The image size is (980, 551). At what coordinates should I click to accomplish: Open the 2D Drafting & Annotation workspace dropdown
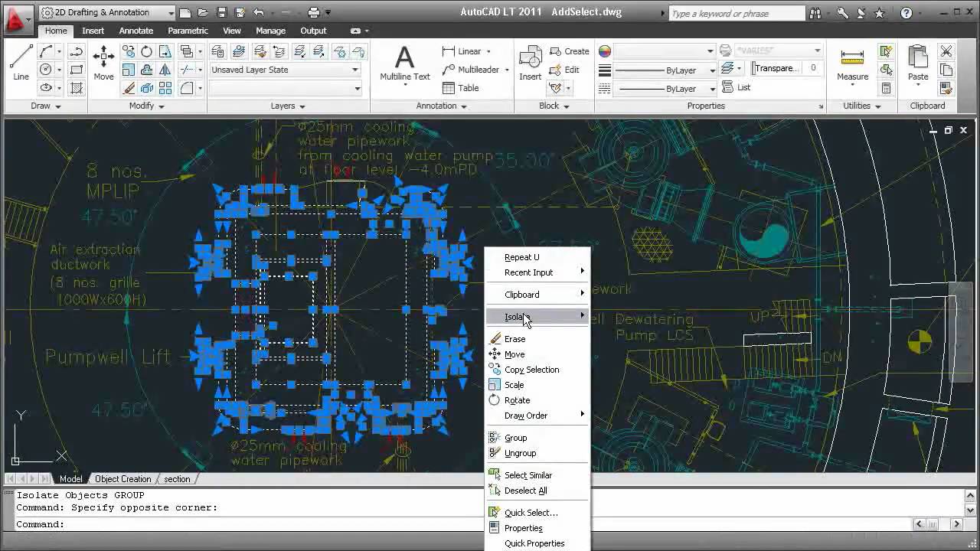[x=107, y=12]
